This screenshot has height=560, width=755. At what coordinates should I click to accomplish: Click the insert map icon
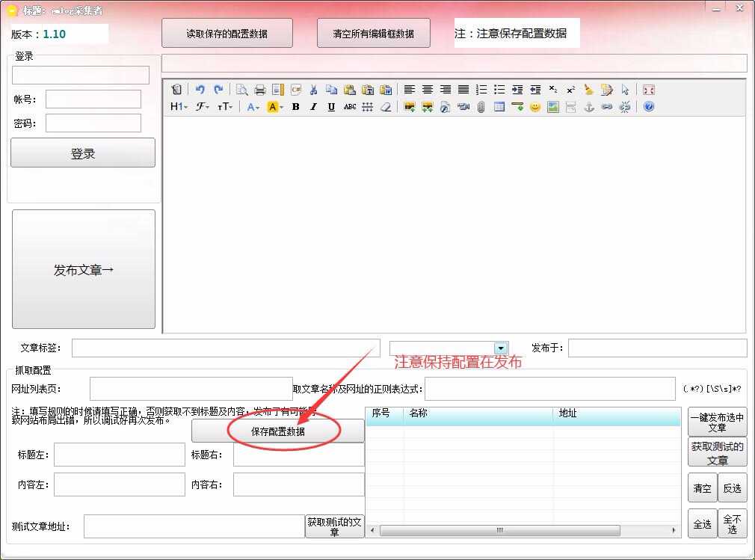pyautogui.click(x=552, y=106)
